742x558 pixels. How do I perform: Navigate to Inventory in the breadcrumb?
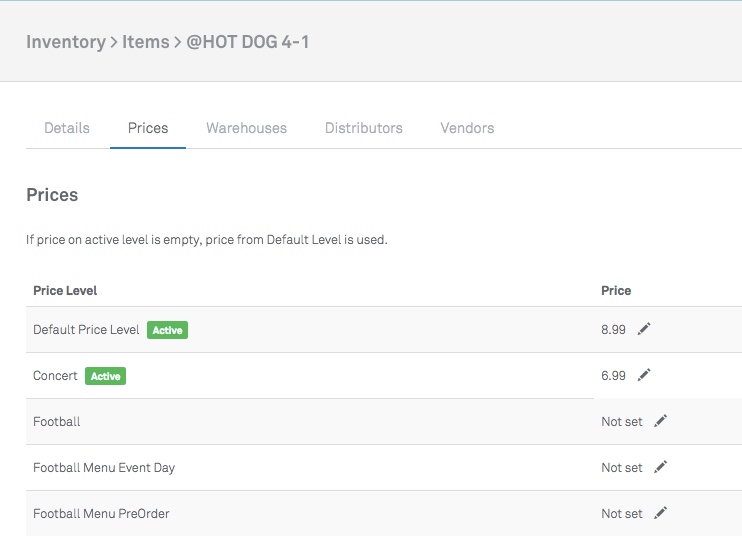65,42
